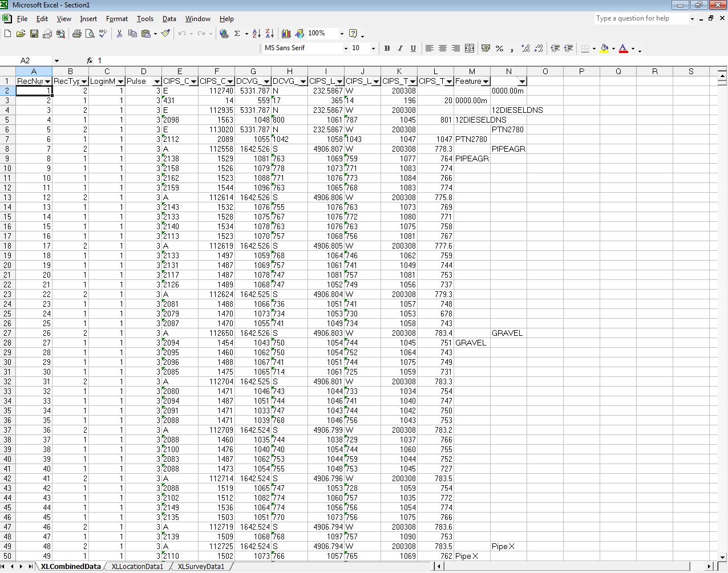Apply Percent Style formatting
The image size is (728, 573).
[499, 48]
